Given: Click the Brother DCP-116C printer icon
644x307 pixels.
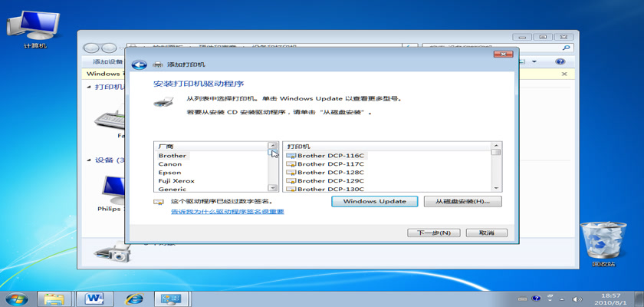Looking at the screenshot, I should [x=291, y=155].
